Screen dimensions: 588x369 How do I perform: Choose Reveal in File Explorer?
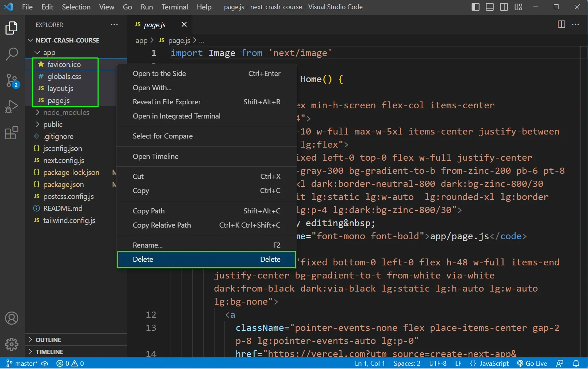207,102
